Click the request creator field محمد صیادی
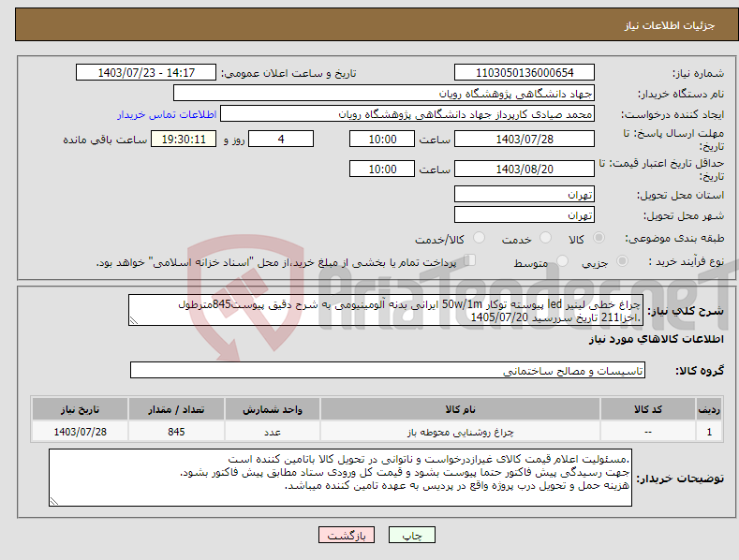The height and width of the screenshot is (560, 739). coord(407,114)
